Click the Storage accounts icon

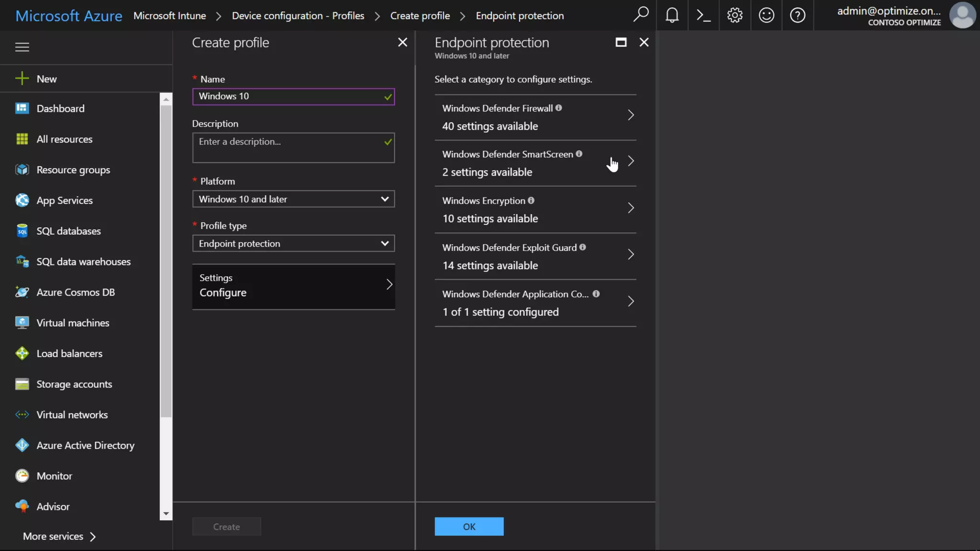pyautogui.click(x=22, y=384)
